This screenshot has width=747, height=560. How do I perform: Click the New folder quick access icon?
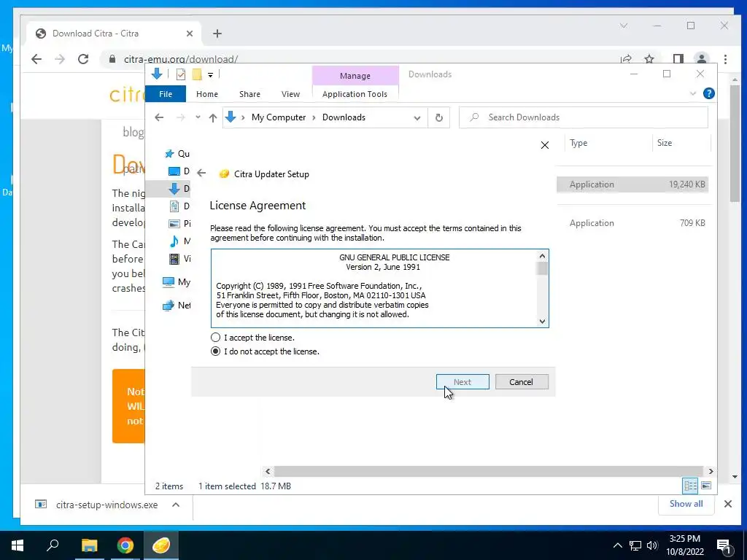(x=197, y=74)
